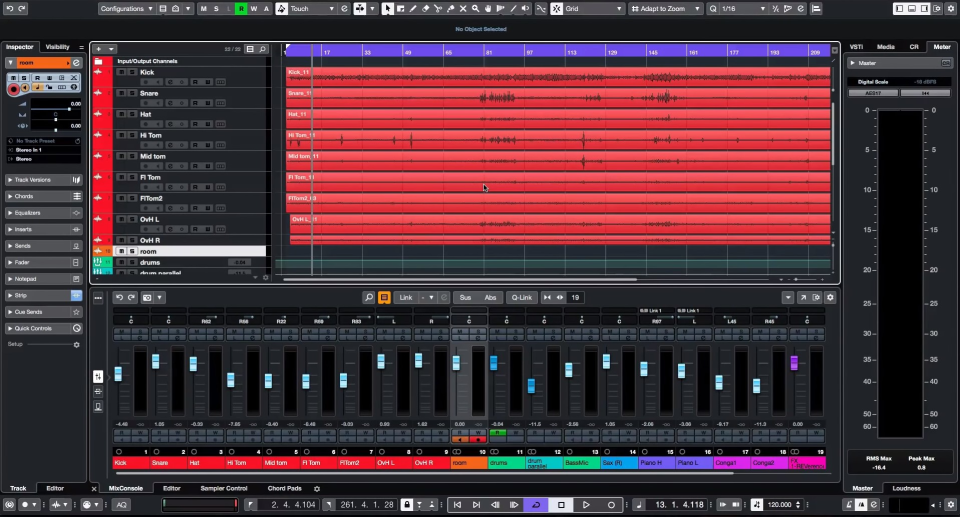Click the Play transport button
The height and width of the screenshot is (517, 960).
click(x=586, y=505)
